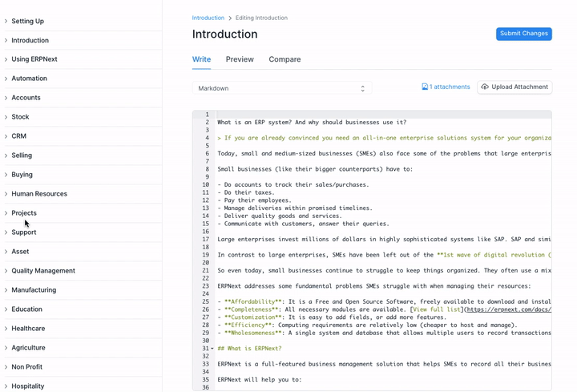Expand the Setting Up chevron
Image resolution: width=577 pixels, height=392 pixels.
6,22
